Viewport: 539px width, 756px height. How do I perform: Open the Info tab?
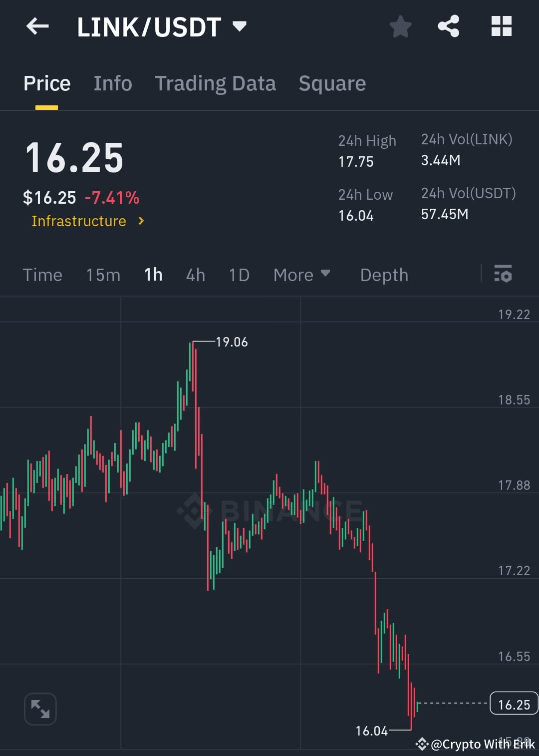[112, 83]
